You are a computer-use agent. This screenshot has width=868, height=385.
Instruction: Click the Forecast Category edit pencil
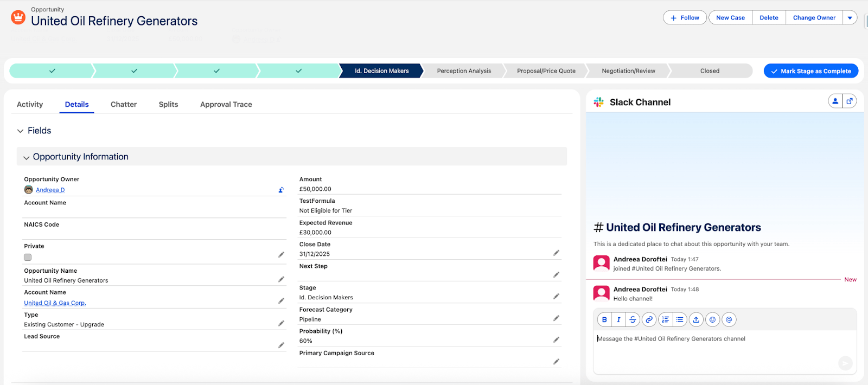pyautogui.click(x=556, y=318)
